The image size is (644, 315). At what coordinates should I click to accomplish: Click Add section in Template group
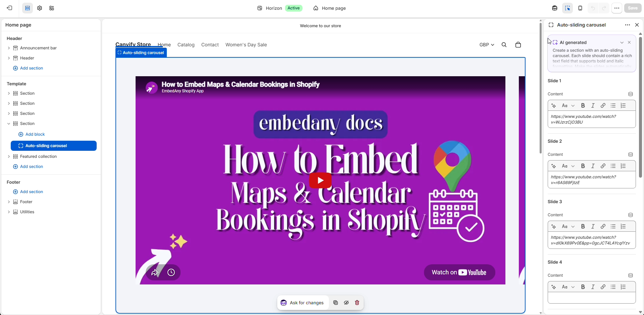click(x=28, y=167)
